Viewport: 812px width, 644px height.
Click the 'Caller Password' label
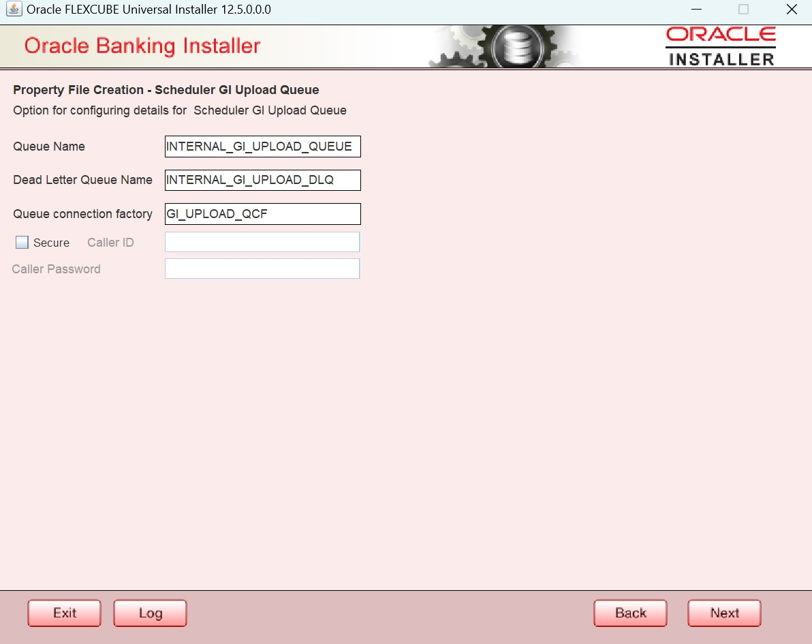(x=57, y=269)
